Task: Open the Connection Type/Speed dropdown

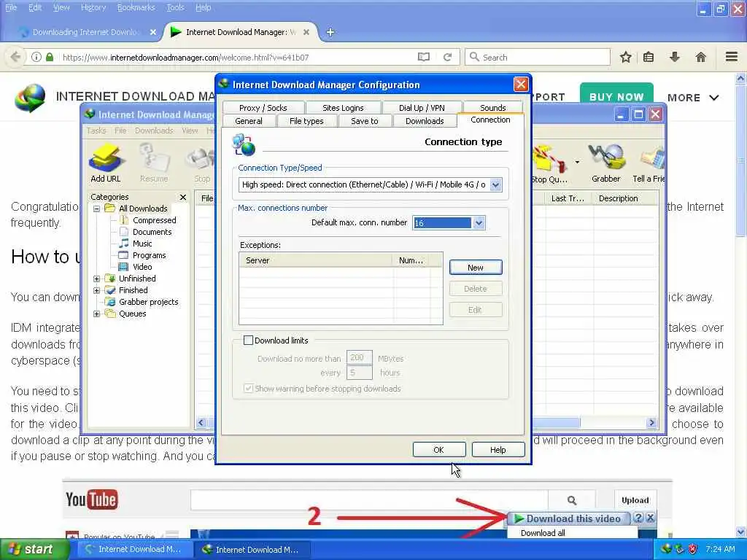Action: (x=495, y=184)
